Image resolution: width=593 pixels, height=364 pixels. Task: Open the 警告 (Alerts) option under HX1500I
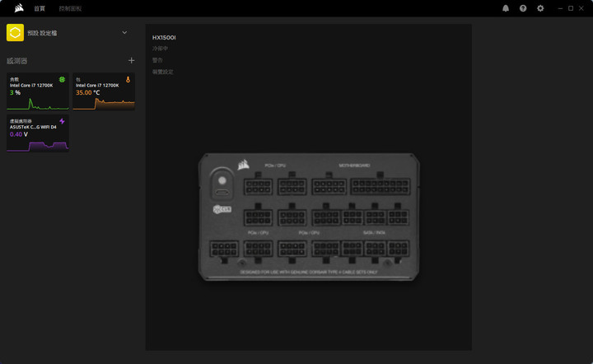tap(157, 60)
